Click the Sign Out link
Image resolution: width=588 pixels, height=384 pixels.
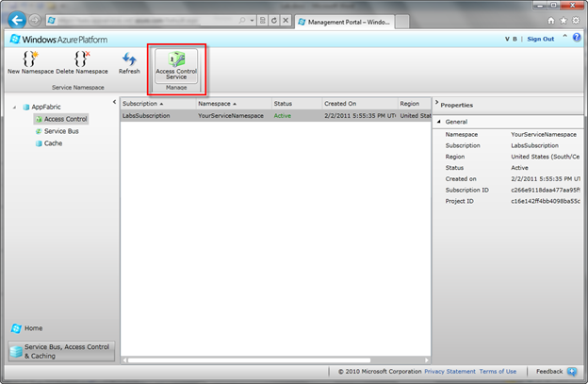(x=540, y=39)
